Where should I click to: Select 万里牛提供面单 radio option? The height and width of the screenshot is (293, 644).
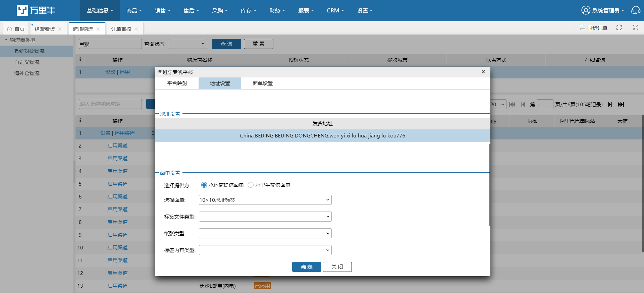click(251, 185)
